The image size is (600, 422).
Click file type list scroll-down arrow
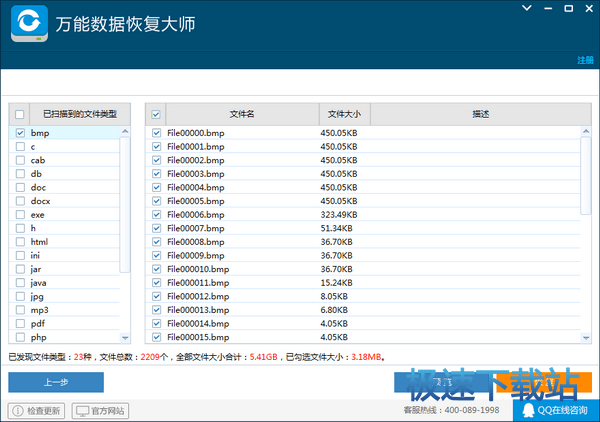click(125, 338)
